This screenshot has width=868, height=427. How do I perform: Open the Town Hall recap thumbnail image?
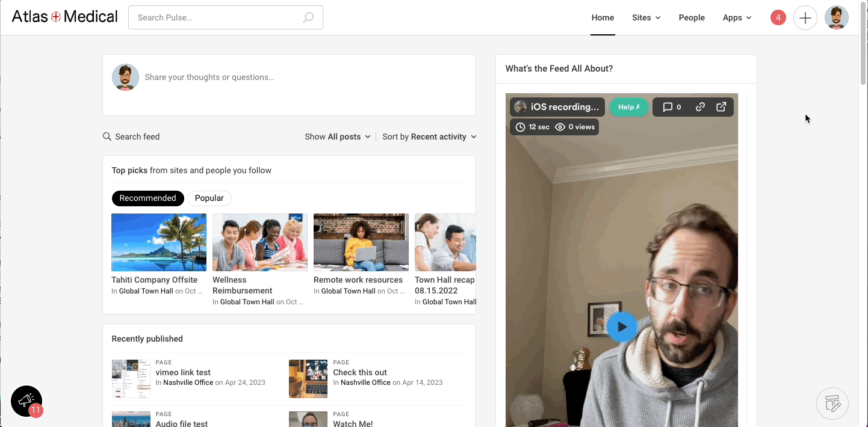click(x=445, y=242)
